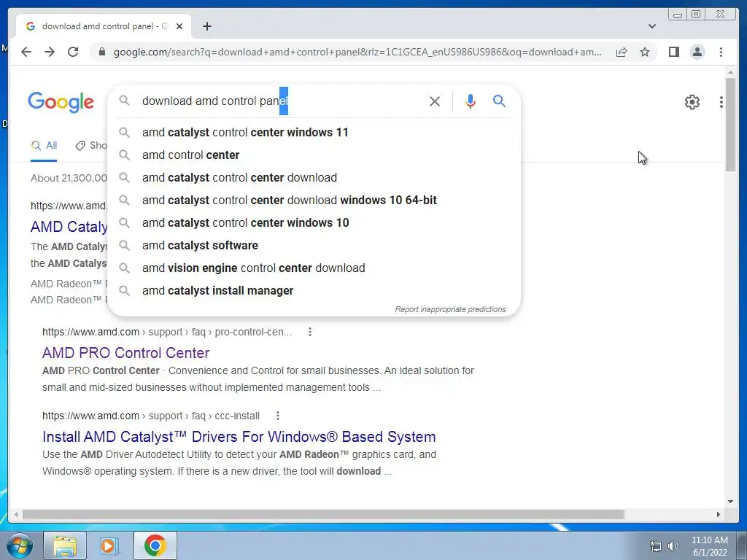
Task: Open the tab search chevron
Action: (651, 26)
